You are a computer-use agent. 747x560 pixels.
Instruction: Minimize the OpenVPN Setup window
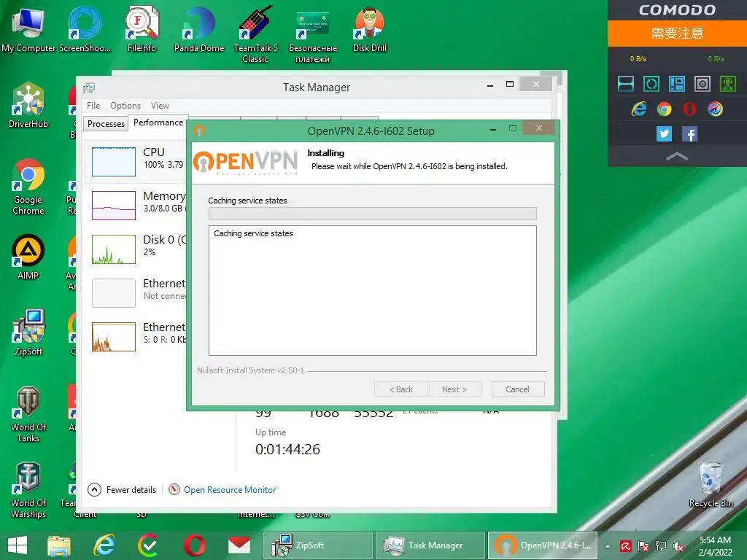(x=493, y=129)
